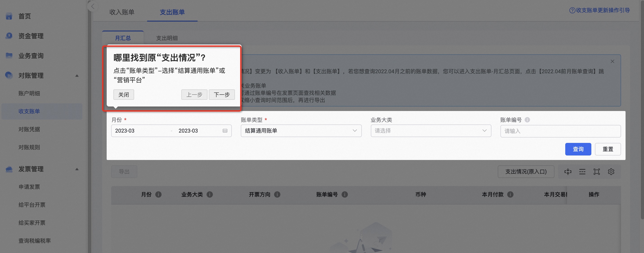644x253 pixels.
Task: Click the 业务查询 sidebar label
Action: pos(31,55)
